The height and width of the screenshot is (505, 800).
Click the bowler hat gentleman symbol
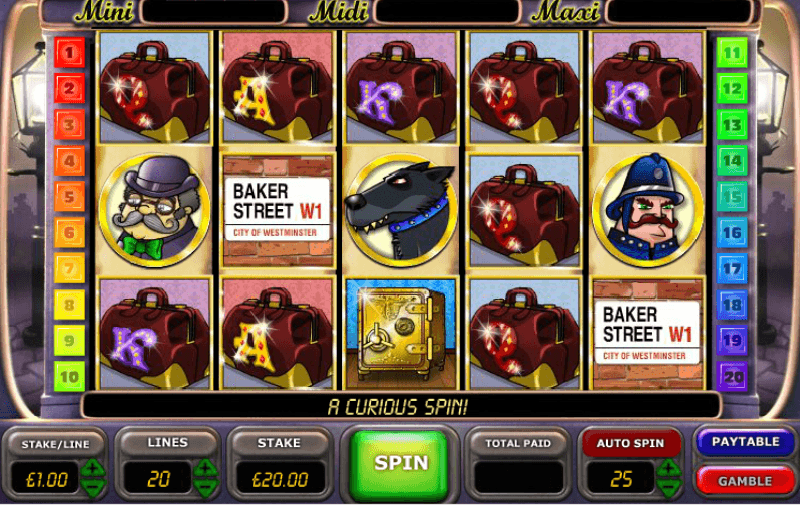[155, 210]
